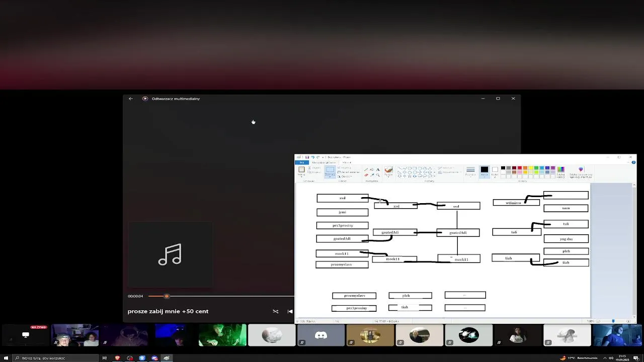
Task: Click the previous track button in media player
Action: click(290, 311)
